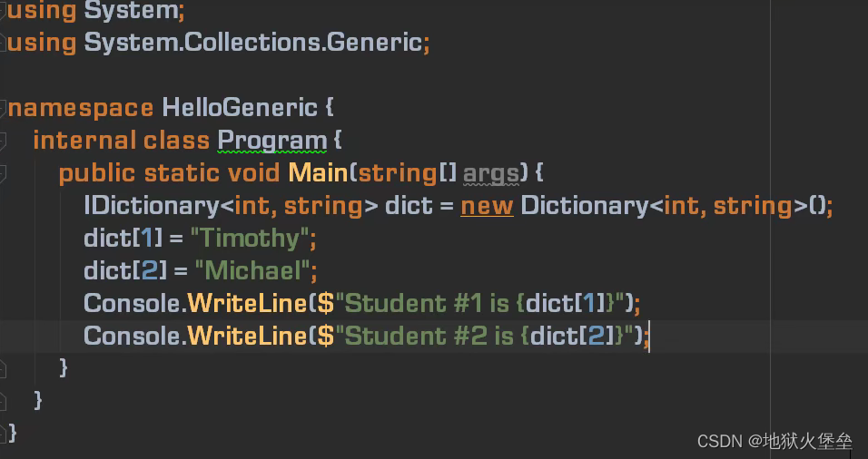Click System.Collections.Generic in the using line
868x459 pixels.
253,43
